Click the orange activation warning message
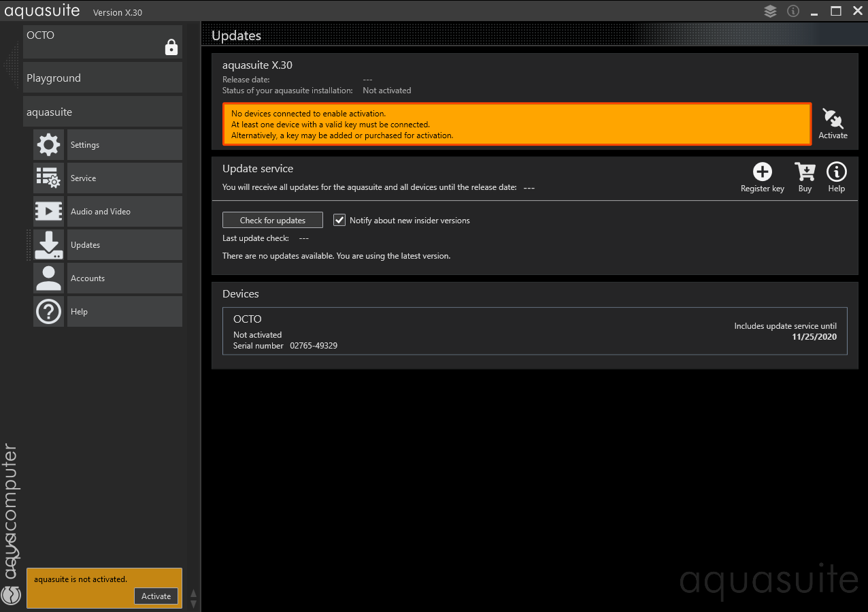The height and width of the screenshot is (612, 868). pos(517,124)
